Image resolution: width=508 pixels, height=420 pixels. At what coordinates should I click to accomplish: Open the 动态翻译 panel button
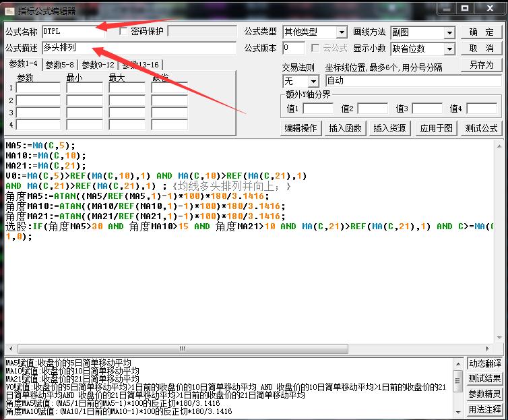pos(485,364)
